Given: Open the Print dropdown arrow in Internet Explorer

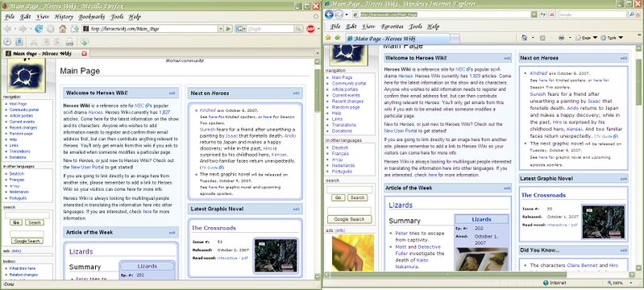Looking at the screenshot, I should [569, 38].
